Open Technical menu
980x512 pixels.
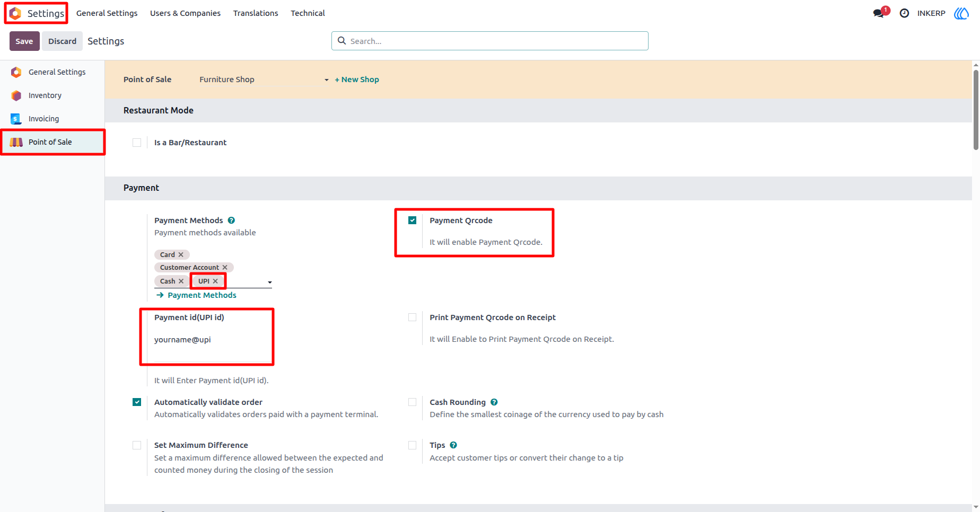pyautogui.click(x=308, y=13)
